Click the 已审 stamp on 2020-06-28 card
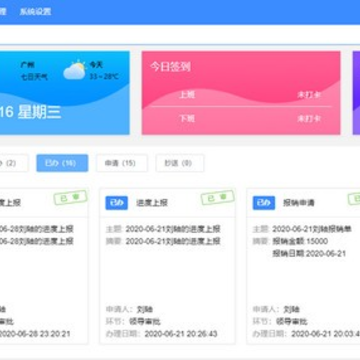The height and width of the screenshot is (360, 360). [70, 198]
